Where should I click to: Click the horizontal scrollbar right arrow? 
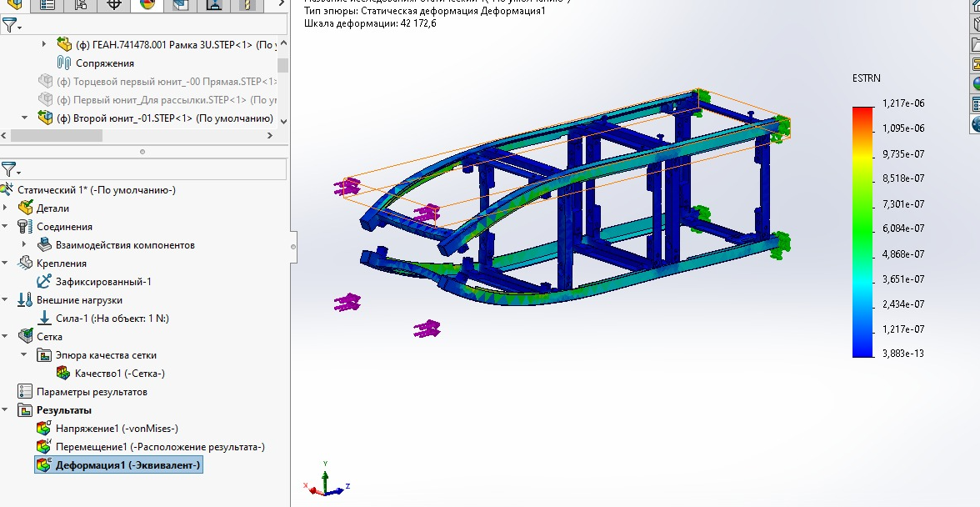(x=270, y=135)
